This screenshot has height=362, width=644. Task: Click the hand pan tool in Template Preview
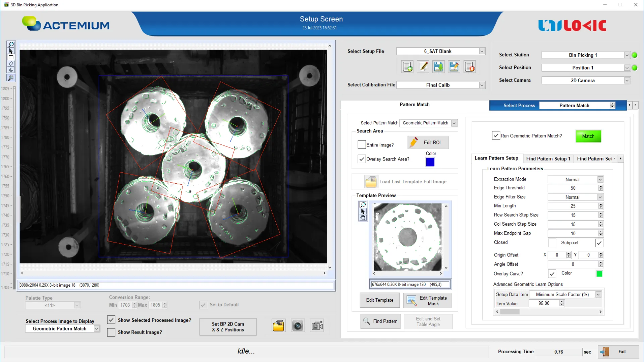tap(363, 218)
